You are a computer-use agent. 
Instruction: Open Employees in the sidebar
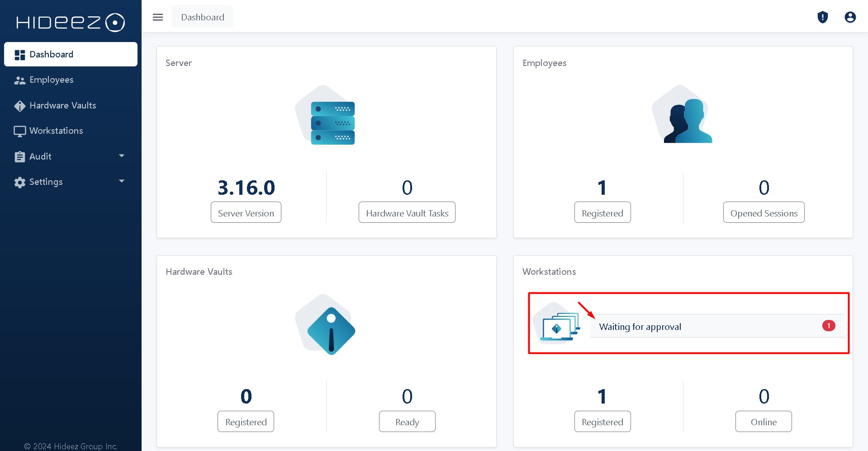click(x=51, y=80)
